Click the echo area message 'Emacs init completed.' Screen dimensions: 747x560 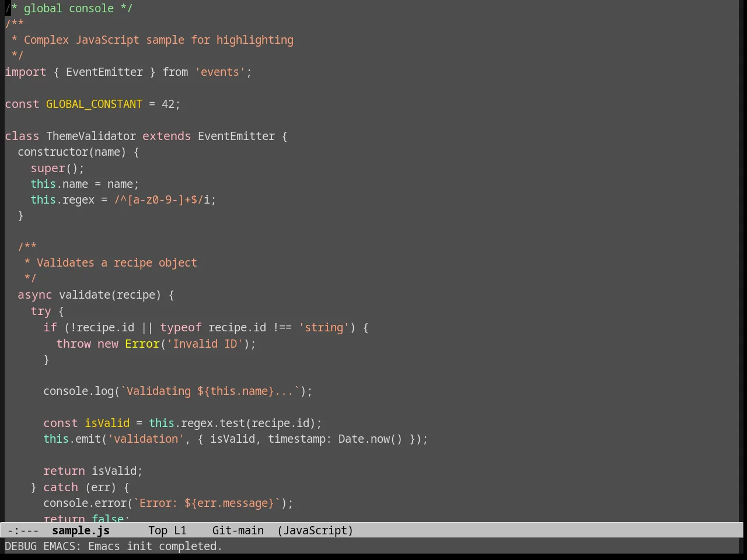pos(155,546)
